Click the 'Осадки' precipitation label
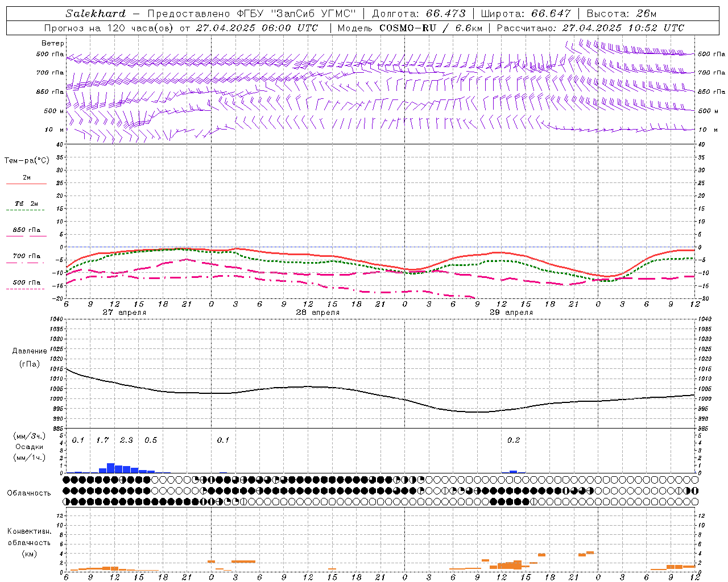This screenshot has height=582, width=728. pos(30,447)
